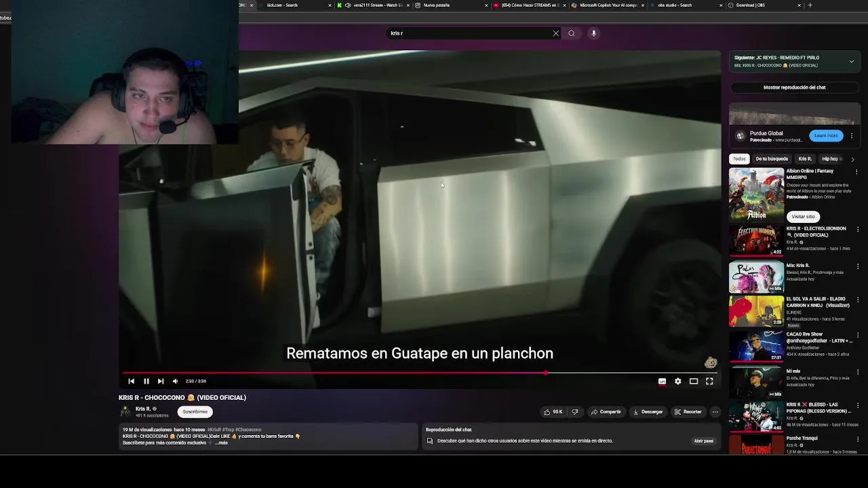
Task: Enter fullscreen mode
Action: pyautogui.click(x=709, y=381)
